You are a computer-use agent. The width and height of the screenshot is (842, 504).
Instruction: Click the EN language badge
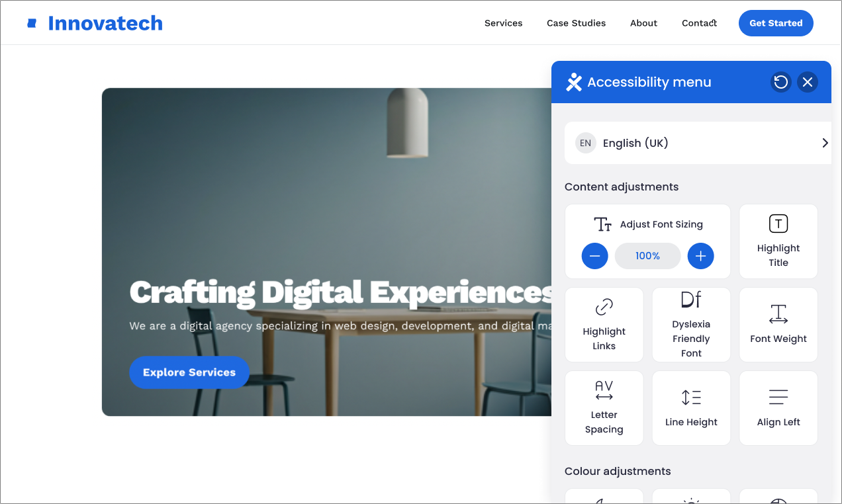pos(586,143)
